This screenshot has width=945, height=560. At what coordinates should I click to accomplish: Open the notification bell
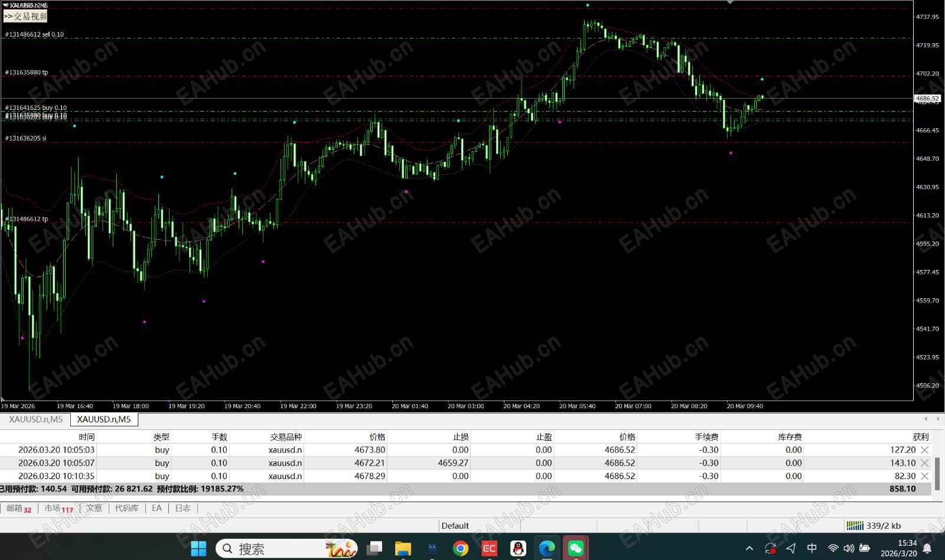click(928, 549)
